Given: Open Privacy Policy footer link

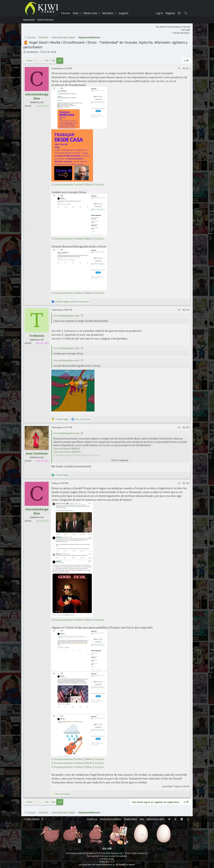Looking at the screenshot, I should click(130, 819).
